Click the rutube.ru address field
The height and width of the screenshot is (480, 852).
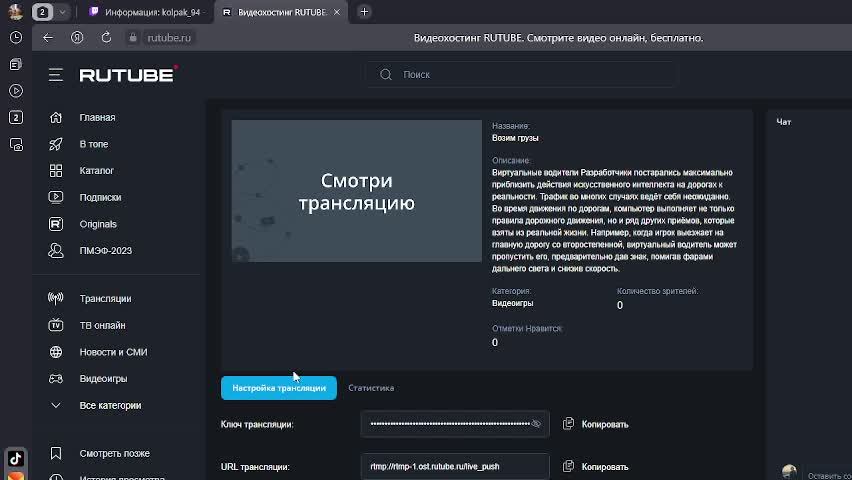click(169, 38)
